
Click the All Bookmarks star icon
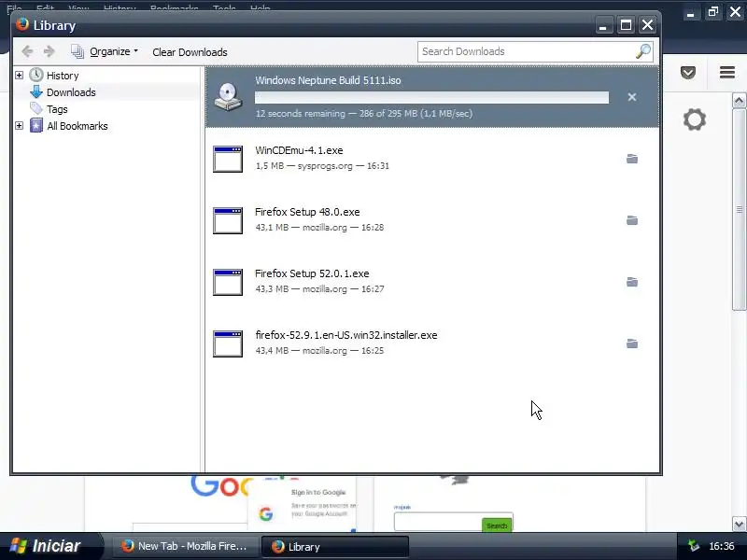click(36, 126)
